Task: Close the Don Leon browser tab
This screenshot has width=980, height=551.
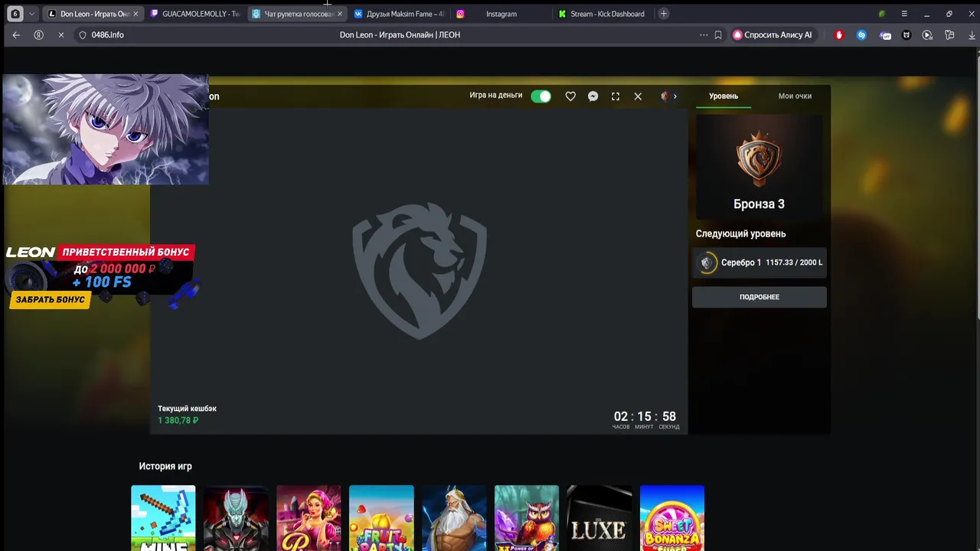Action: click(x=136, y=14)
